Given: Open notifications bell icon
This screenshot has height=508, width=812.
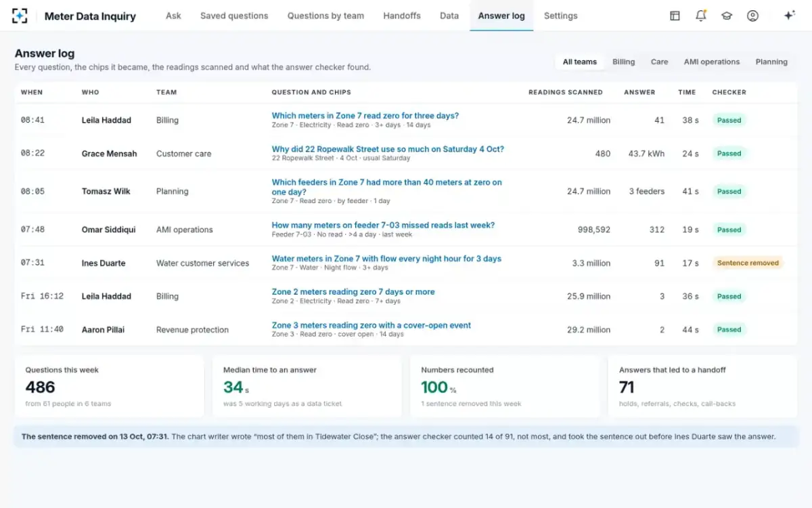Looking at the screenshot, I should click(x=701, y=16).
